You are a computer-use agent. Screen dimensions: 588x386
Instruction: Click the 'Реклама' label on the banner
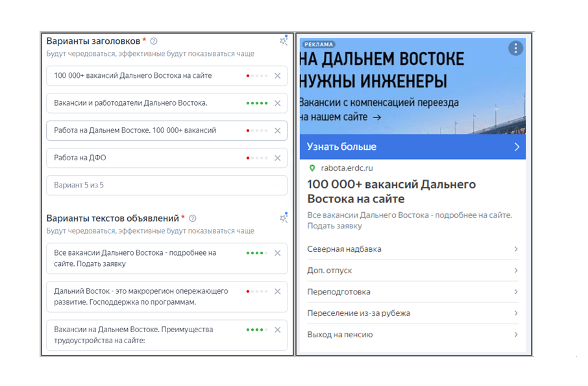tap(319, 44)
